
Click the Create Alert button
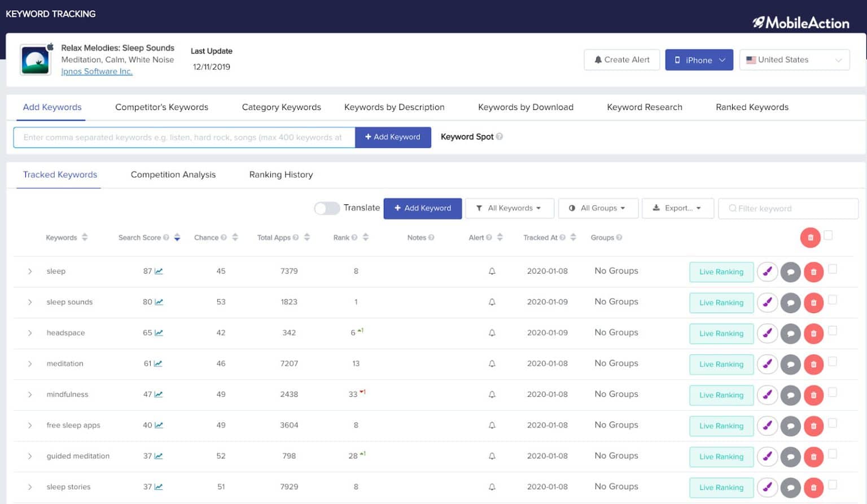tap(621, 60)
